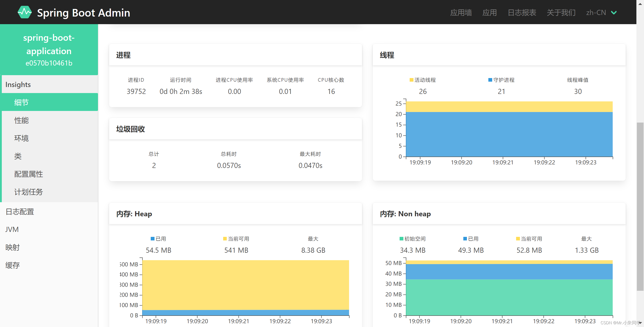Open the 类 page from the sidebar
The height and width of the screenshot is (327, 644).
point(17,156)
